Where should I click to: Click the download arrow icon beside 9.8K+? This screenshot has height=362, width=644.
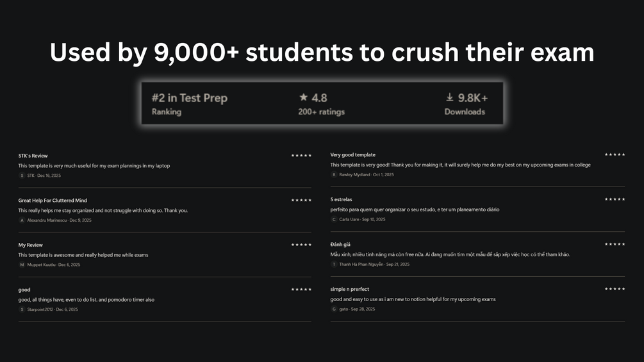450,97
